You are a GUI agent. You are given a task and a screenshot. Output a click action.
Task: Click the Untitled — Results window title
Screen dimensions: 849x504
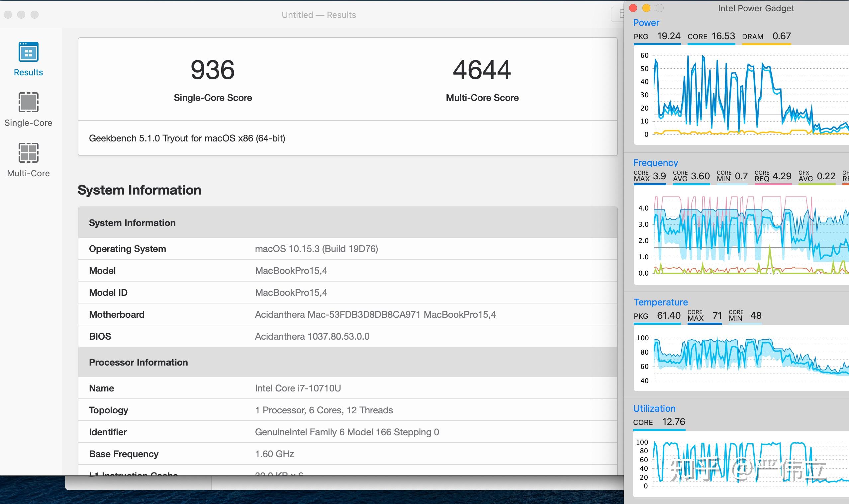319,15
